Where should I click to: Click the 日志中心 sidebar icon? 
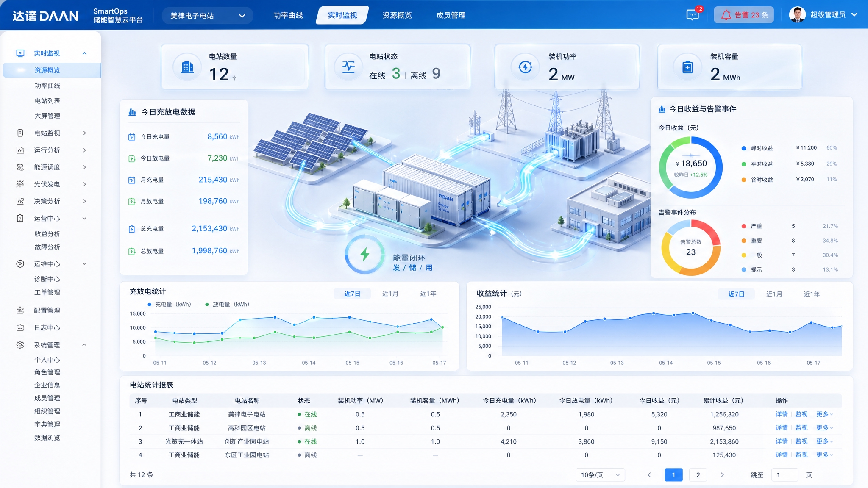coord(20,328)
